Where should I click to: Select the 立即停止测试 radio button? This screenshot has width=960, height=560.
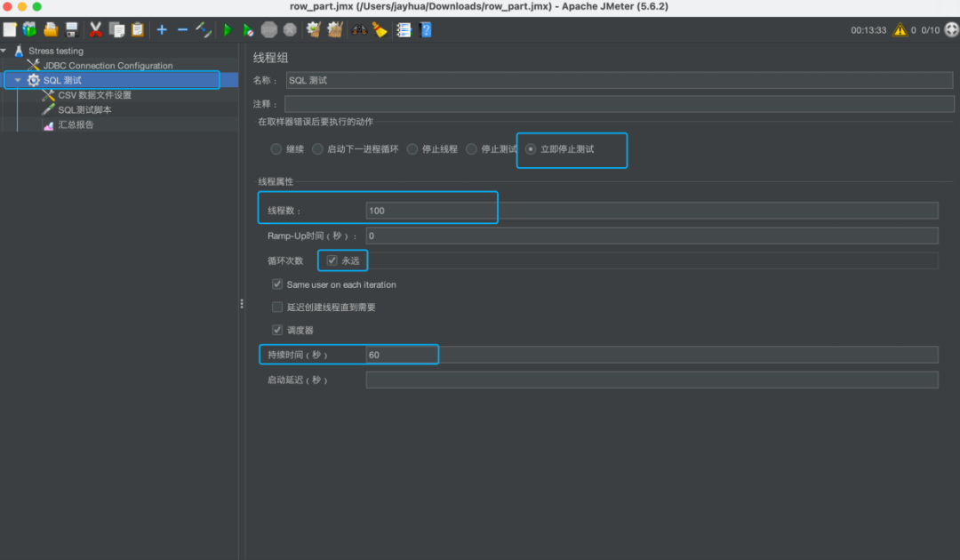point(531,148)
